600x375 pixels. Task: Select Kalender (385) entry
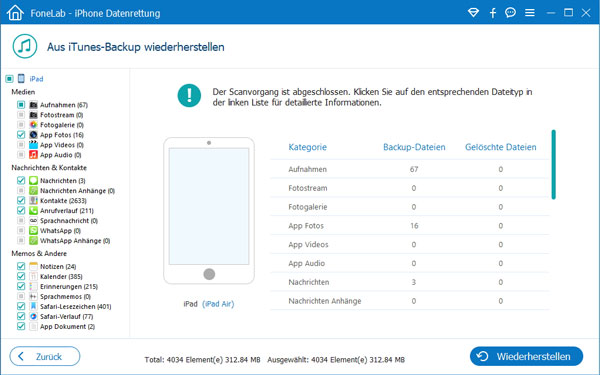click(61, 276)
